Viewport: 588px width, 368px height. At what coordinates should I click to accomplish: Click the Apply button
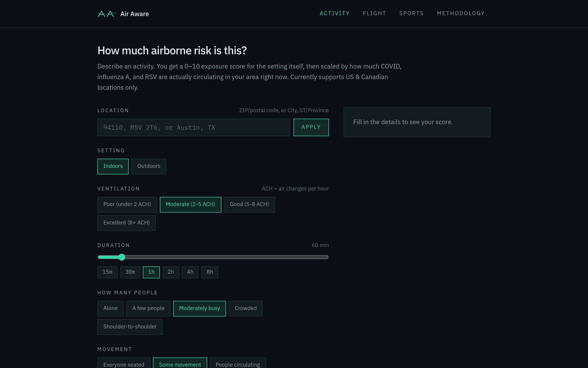[311, 127]
